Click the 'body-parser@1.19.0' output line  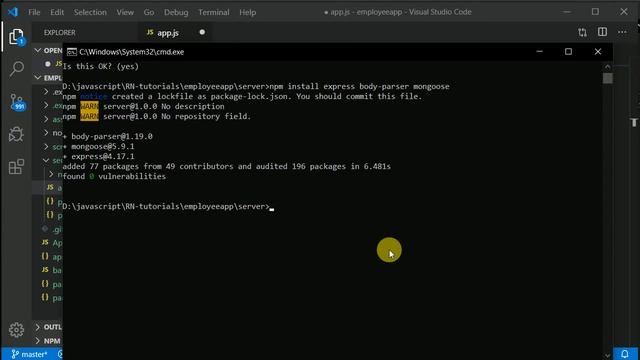108,136
